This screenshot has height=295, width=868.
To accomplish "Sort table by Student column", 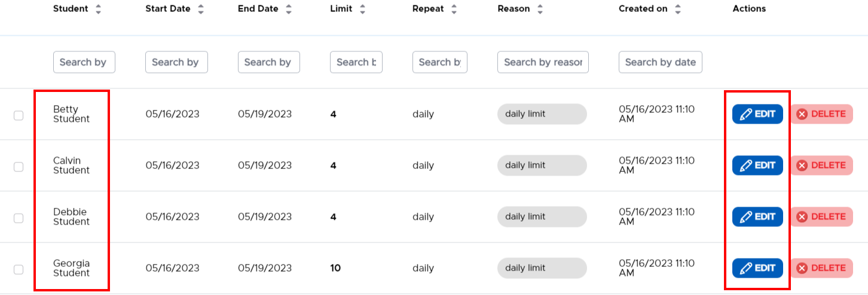I will pyautogui.click(x=98, y=9).
